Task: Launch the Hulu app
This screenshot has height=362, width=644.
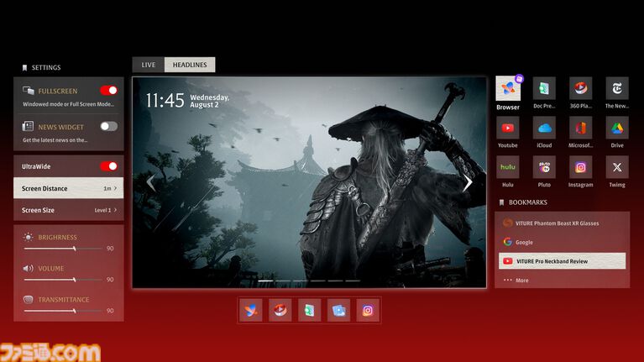Action: click(508, 167)
